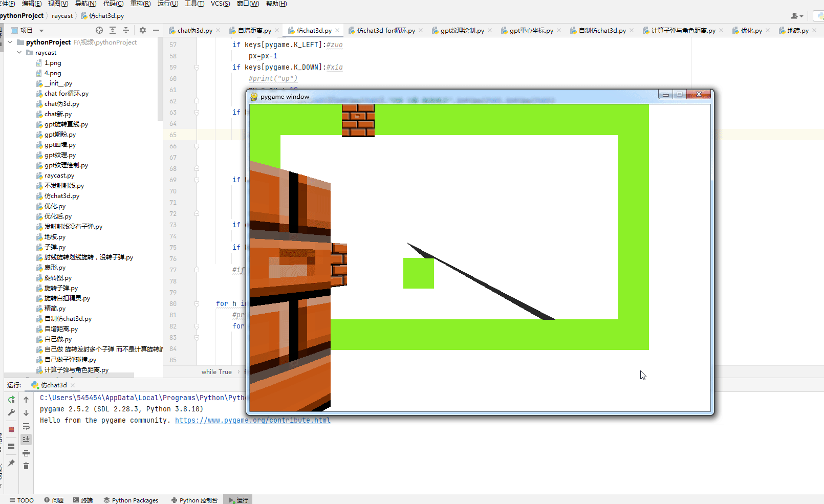824x504 pixels.
Task: Fold code block at line 80
Action: click(197, 303)
